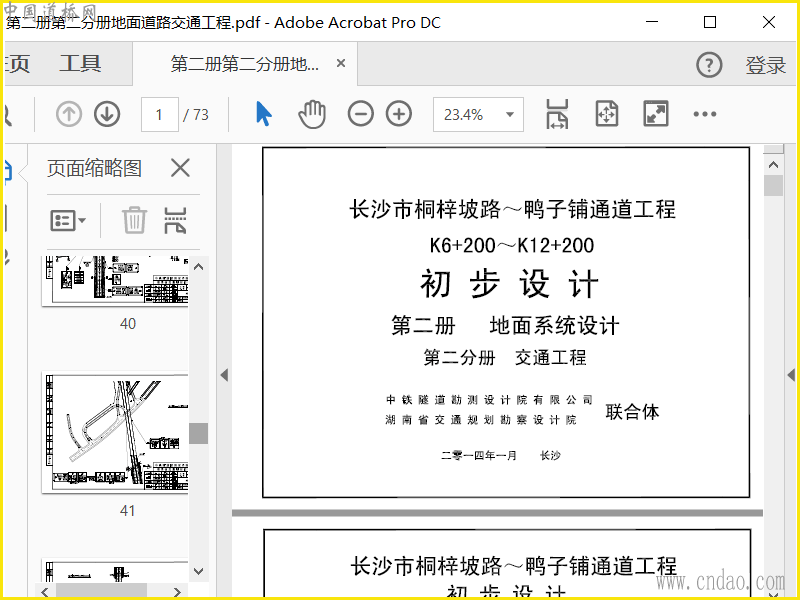Click the fit-width scrolling mode icon in toolbar
Screen dimensions: 800x600
click(557, 114)
